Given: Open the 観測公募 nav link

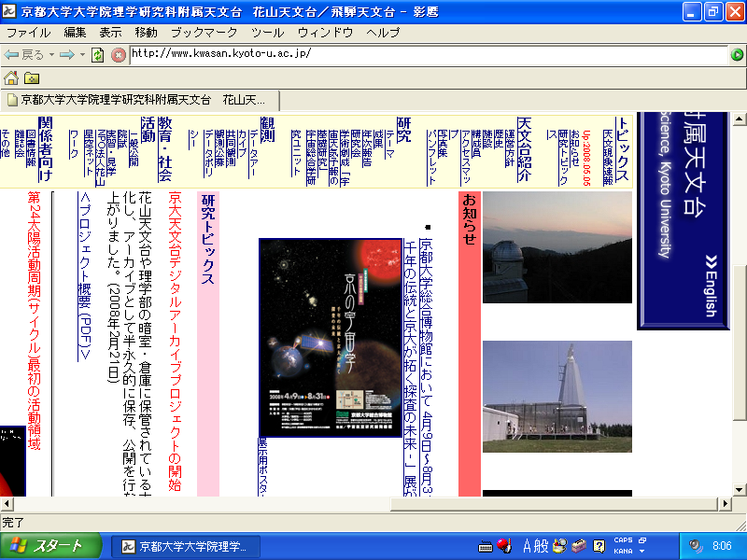Looking at the screenshot, I should [219, 147].
